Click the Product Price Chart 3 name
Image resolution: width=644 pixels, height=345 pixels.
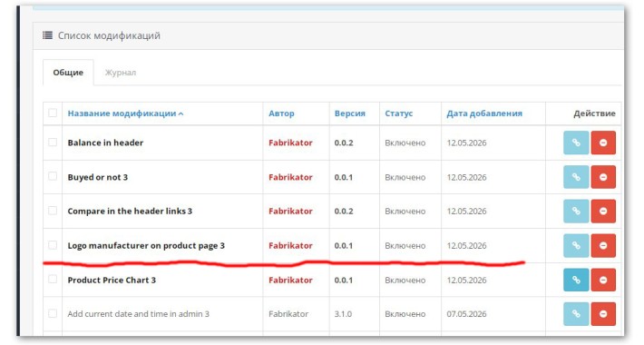pos(112,280)
